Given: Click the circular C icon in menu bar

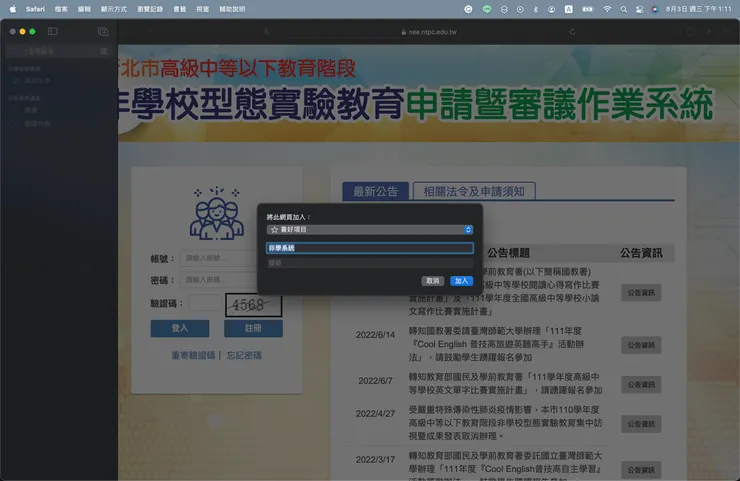Looking at the screenshot, I should 468,9.
